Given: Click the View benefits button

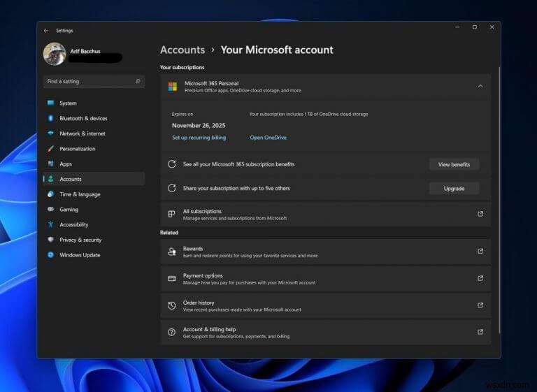Looking at the screenshot, I should (454, 164).
